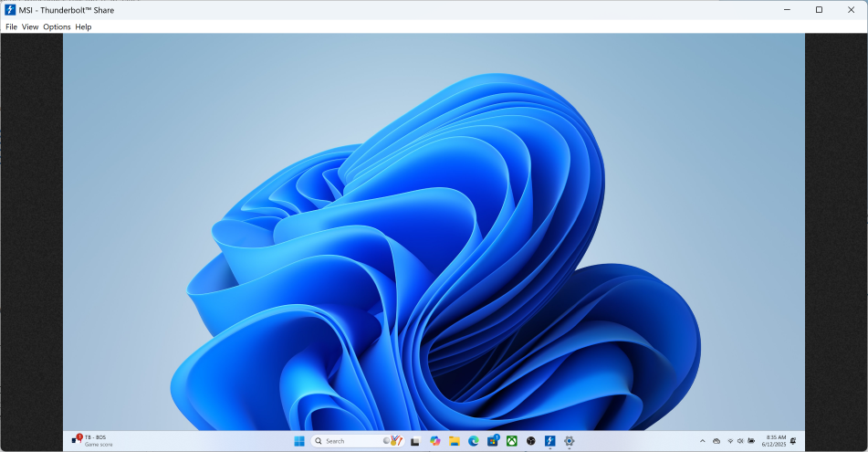Screen dimensions: 868x452
Task: Open Settings gear on remote taskbar
Action: click(x=569, y=441)
